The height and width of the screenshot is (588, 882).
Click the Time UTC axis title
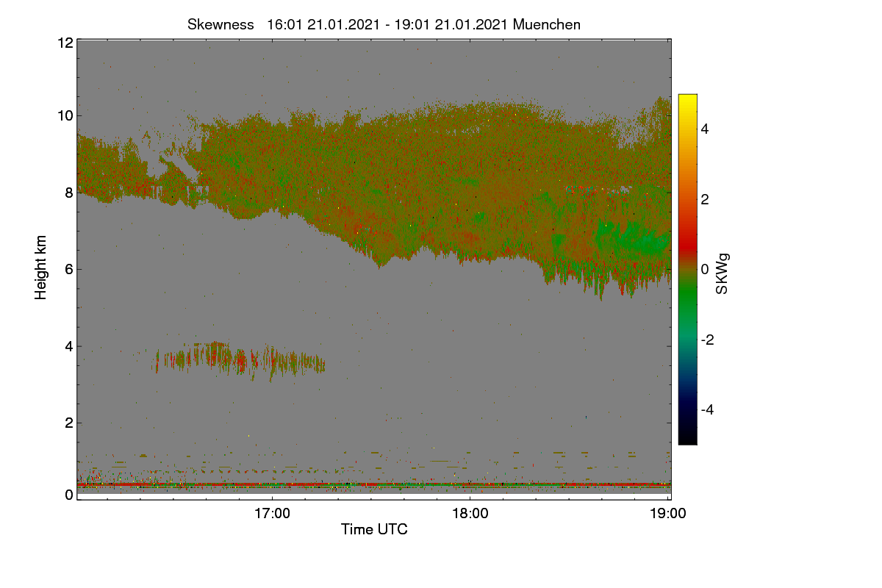coord(374,529)
